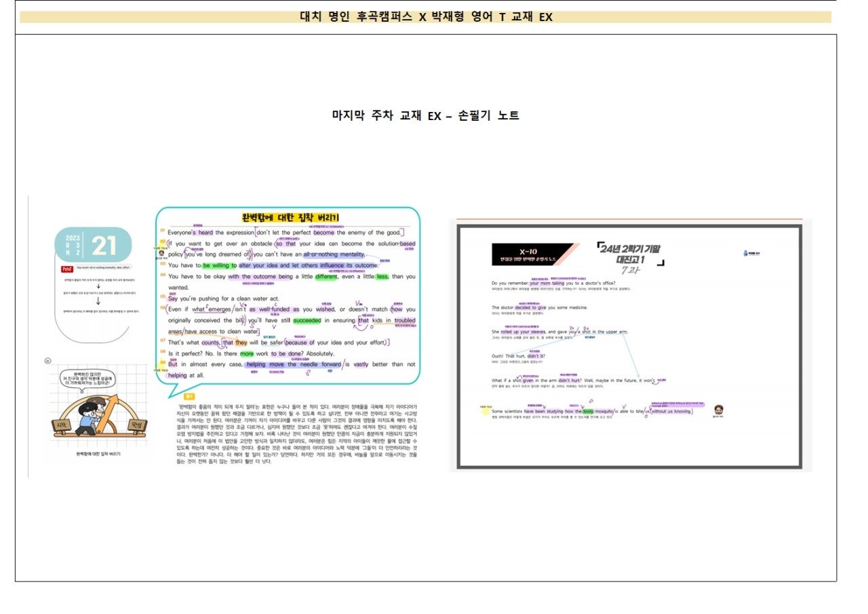Click the '24년 2학기 기말 대진고 1' heading
Viewport: 868px width, 614px height.
point(630,254)
